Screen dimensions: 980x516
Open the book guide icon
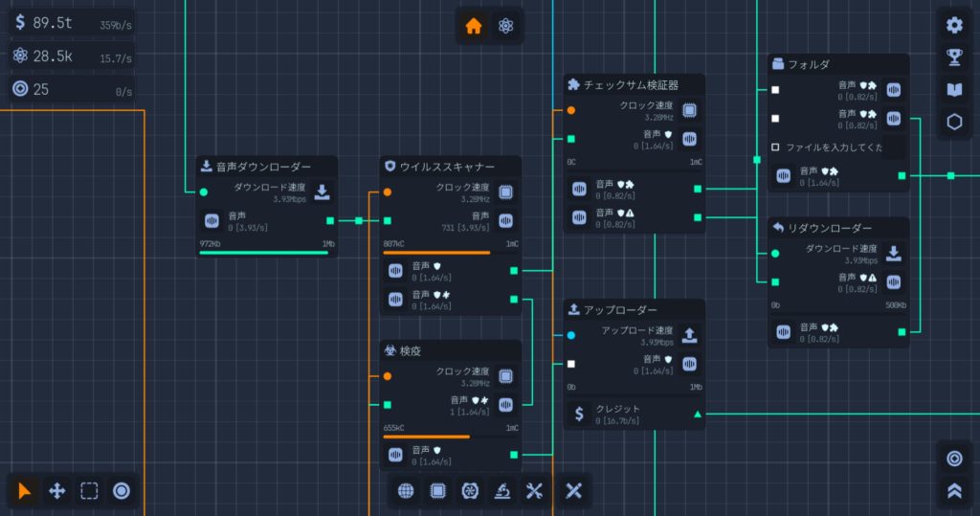(x=953, y=90)
